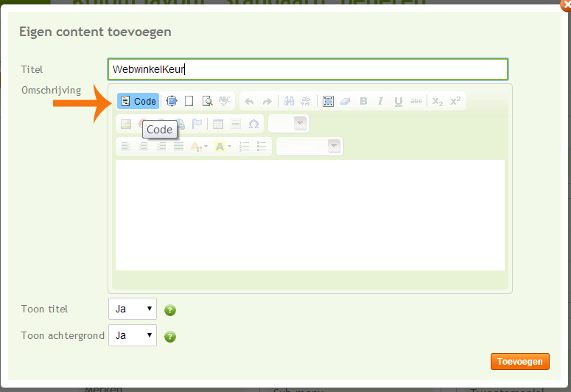This screenshot has height=392, width=571.
Task: Open the Toon titel dropdown
Action: pos(133,309)
